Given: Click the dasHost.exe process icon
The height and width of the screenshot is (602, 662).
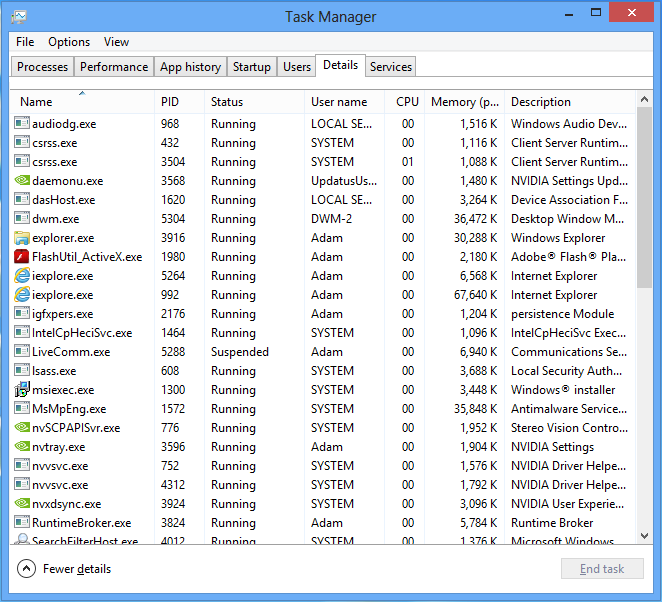Looking at the screenshot, I should coord(22,199).
